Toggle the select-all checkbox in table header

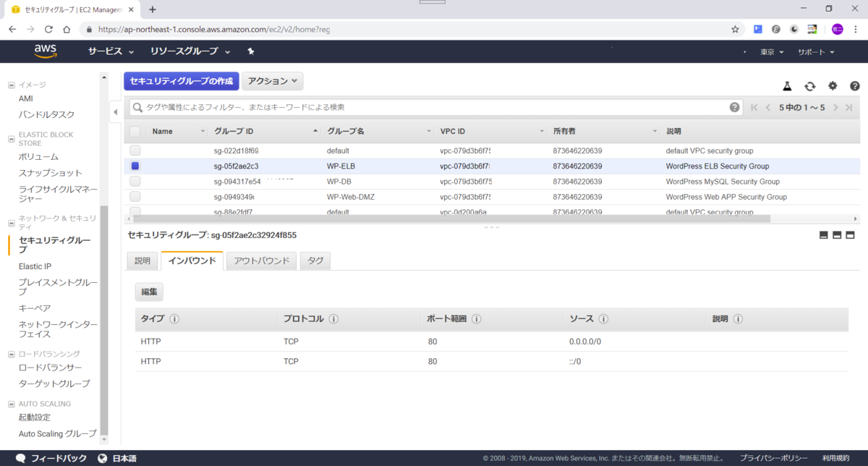pos(135,131)
